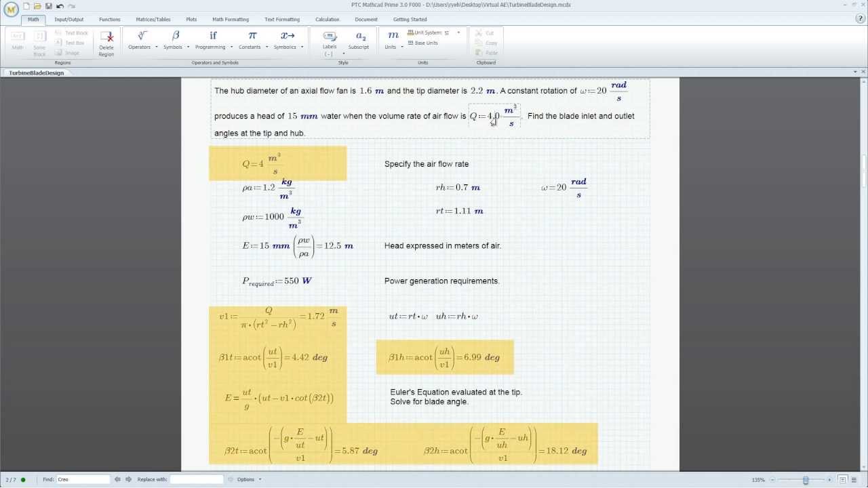The width and height of the screenshot is (868, 488).
Task: Expand the Symbolics dropdown arrow
Action: 302,47
